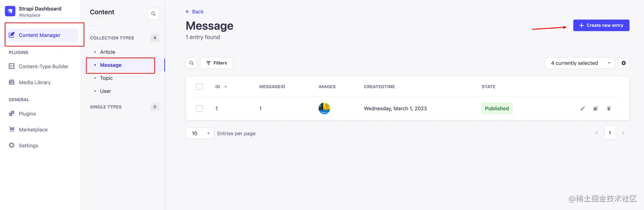Check the checkbox for row with ID 1
Image resolution: width=644 pixels, height=210 pixels.
click(x=199, y=108)
